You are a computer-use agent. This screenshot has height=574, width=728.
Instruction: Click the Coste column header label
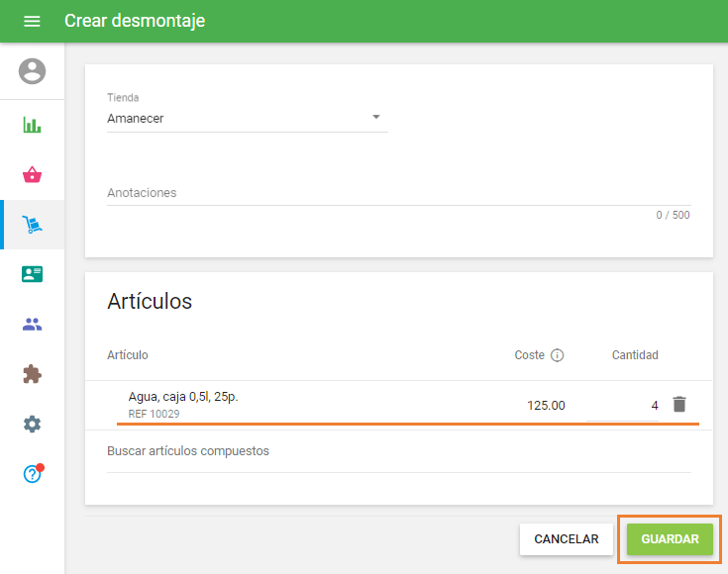[x=529, y=355]
